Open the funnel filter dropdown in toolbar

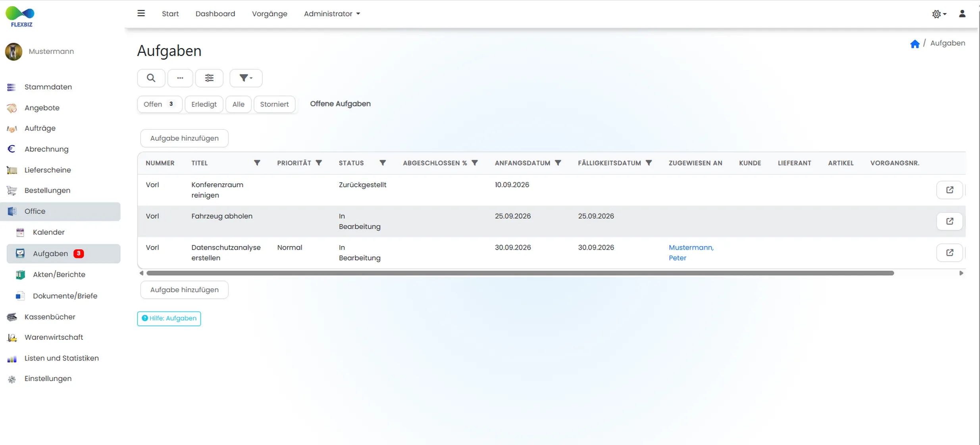(x=246, y=78)
